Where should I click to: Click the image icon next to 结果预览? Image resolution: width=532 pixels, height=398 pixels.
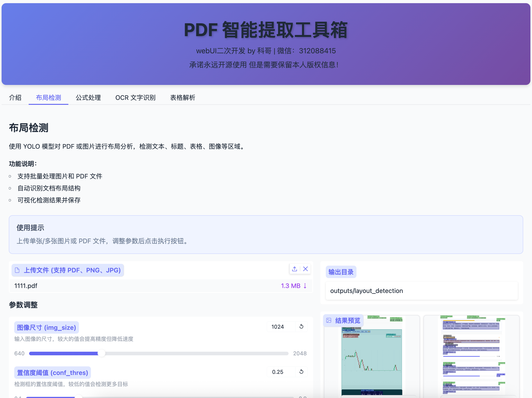(329, 321)
